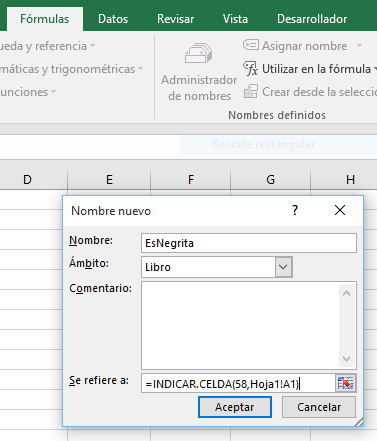
Task: Click the Administrador de nombres icon
Action: point(199,53)
